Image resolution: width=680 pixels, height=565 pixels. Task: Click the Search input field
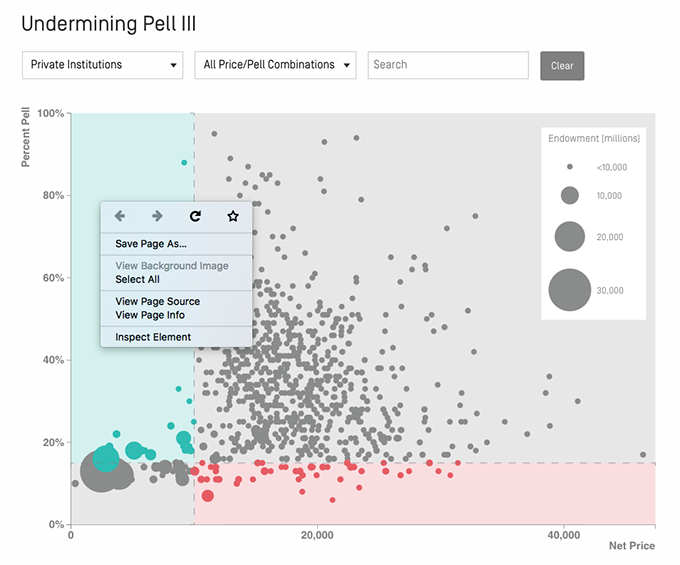pos(448,65)
